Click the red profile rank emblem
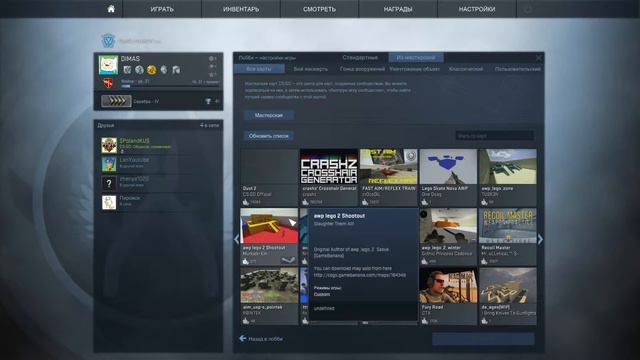This screenshot has width=640, height=360. point(108,83)
